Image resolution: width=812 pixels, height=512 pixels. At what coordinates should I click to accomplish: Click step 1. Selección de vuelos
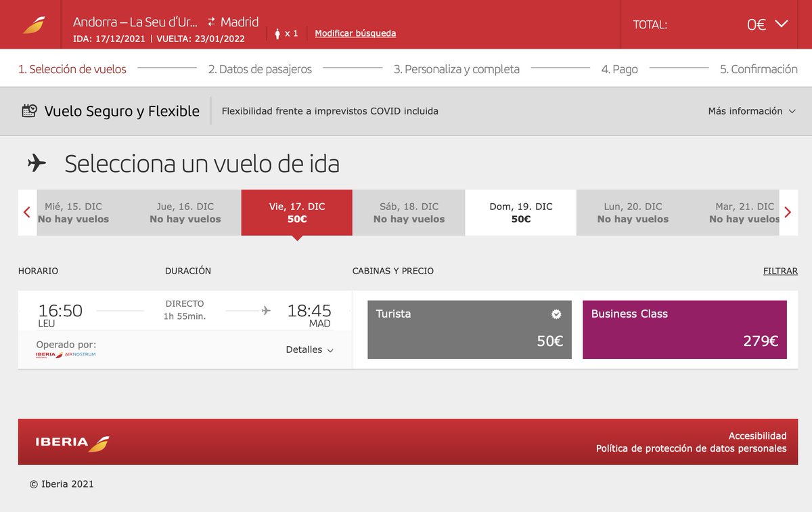[72, 69]
